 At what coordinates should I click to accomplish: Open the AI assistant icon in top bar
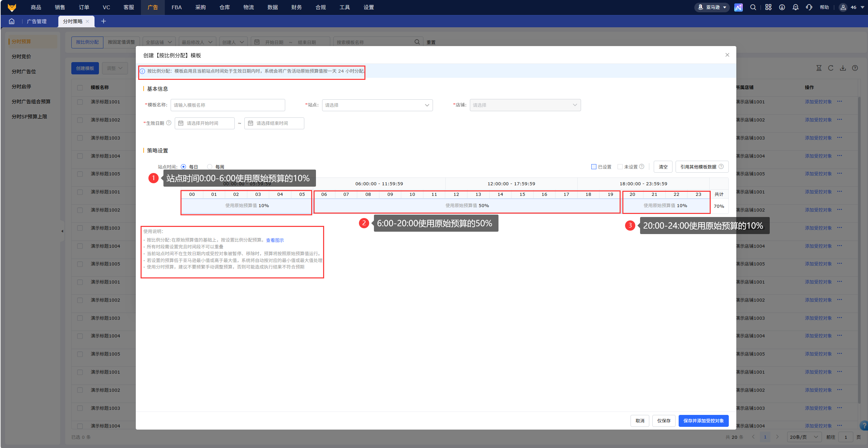pos(738,7)
